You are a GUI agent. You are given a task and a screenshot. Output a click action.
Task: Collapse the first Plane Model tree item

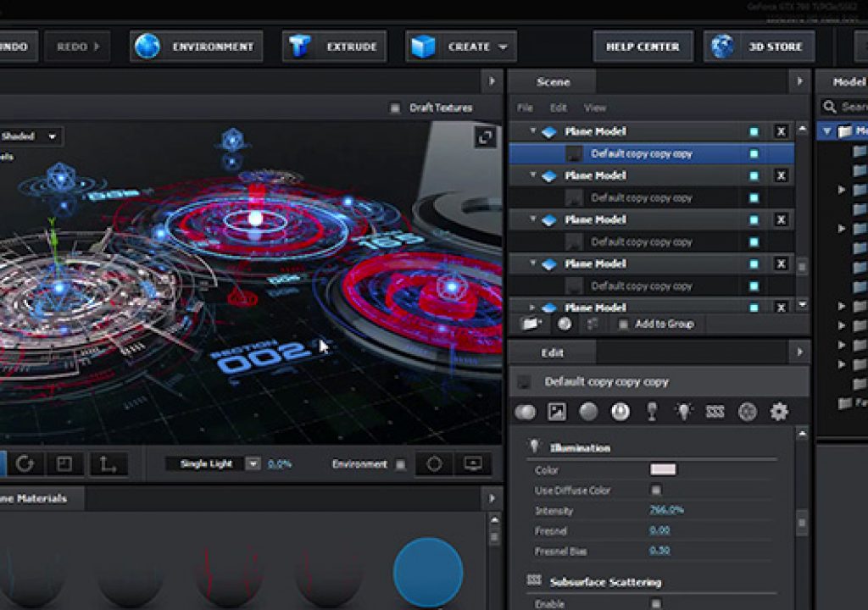(532, 131)
